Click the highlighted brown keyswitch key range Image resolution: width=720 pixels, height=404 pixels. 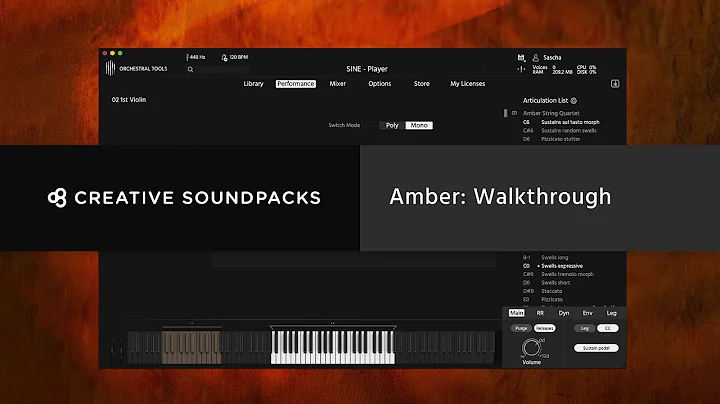[191, 348]
